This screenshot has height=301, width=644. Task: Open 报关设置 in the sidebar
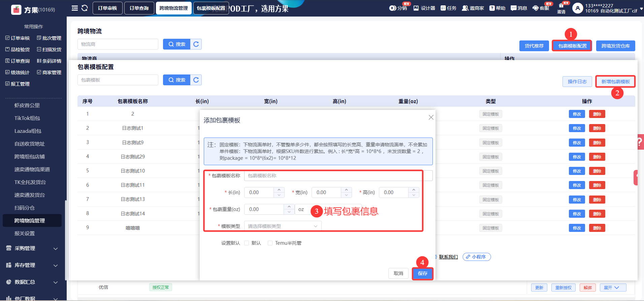point(25,234)
